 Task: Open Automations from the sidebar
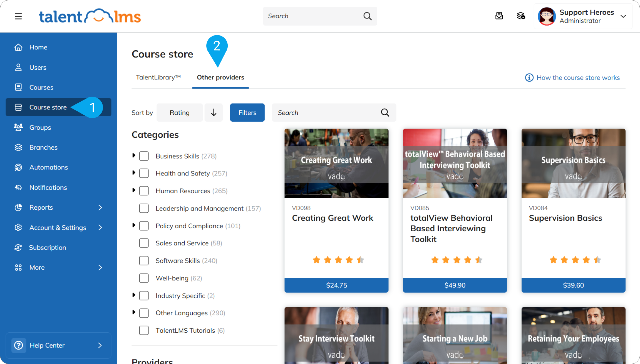(48, 167)
